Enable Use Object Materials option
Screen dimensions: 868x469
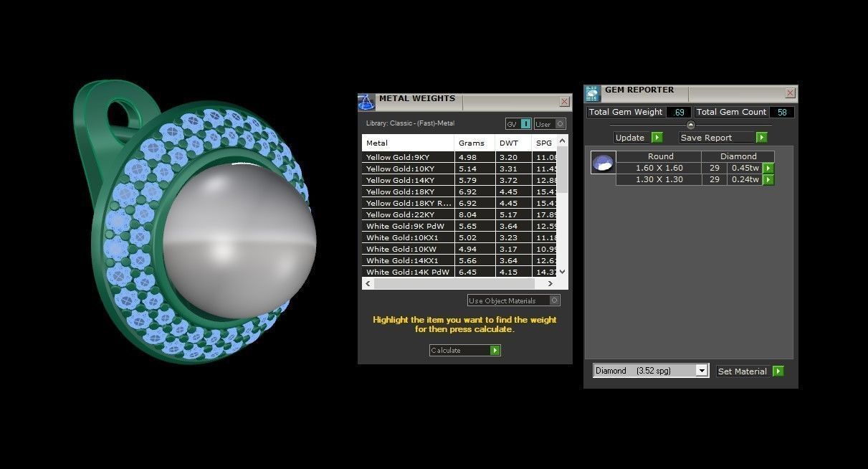513,300
